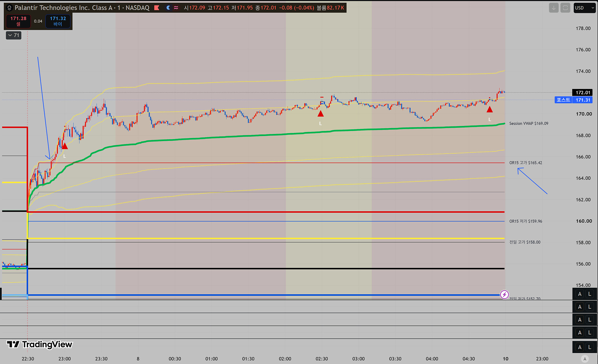This screenshot has width=598, height=364.
Task: Click the 170.00 price axis label
Action: coord(584,114)
